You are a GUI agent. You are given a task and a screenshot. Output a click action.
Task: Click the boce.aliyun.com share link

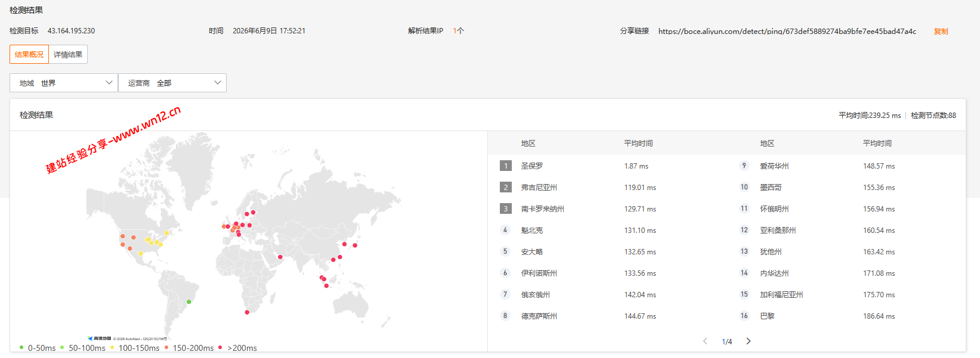pyautogui.click(x=787, y=31)
